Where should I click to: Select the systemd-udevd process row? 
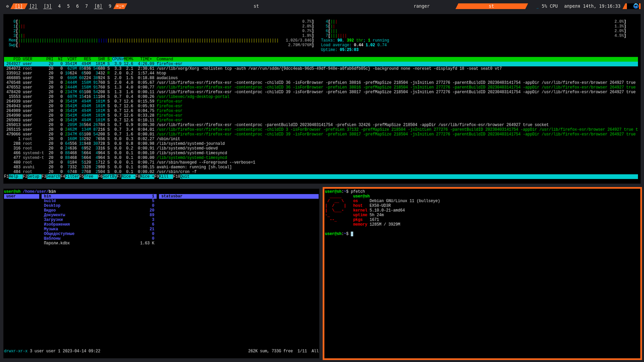pyautogui.click(x=321, y=148)
